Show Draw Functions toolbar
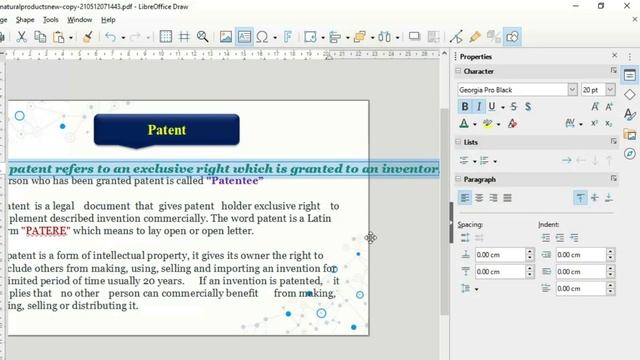Viewport: 640px width, 360px height. 512,37
